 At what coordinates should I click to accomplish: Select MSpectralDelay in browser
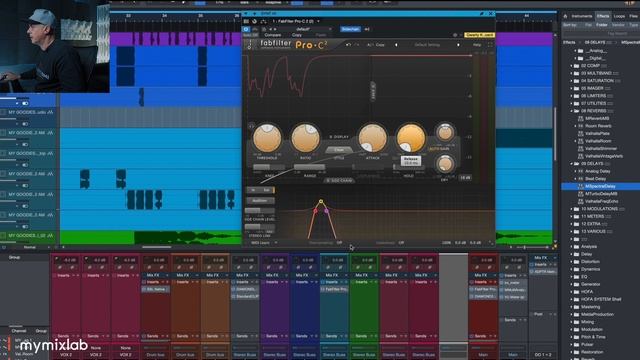tap(600, 186)
